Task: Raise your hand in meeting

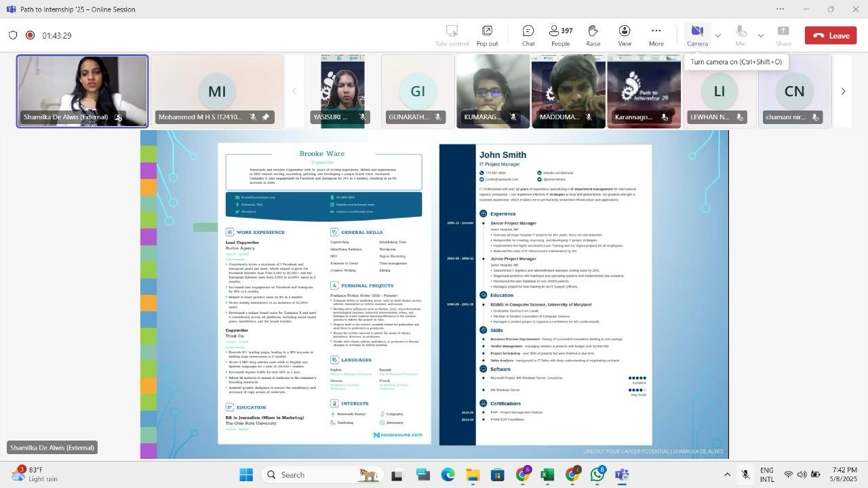Action: pos(593,35)
